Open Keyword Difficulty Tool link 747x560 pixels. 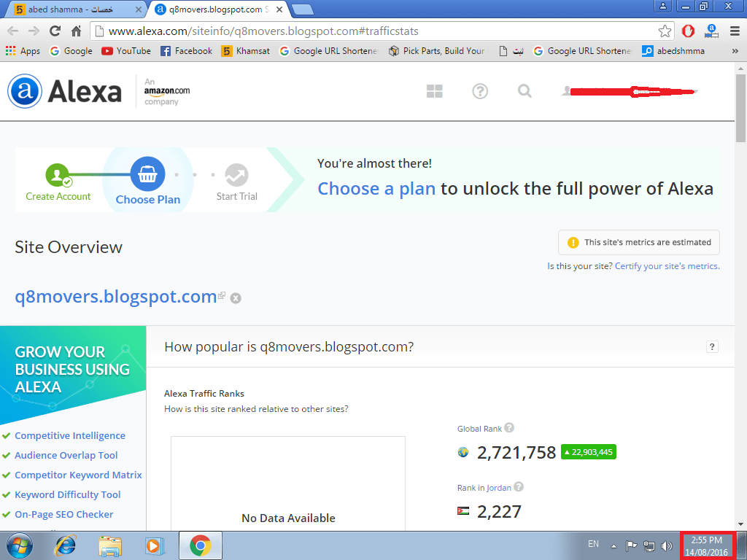(68, 495)
